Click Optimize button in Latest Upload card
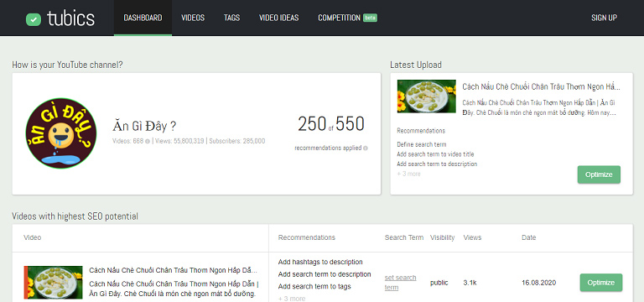The height and width of the screenshot is (302, 644). tap(599, 174)
